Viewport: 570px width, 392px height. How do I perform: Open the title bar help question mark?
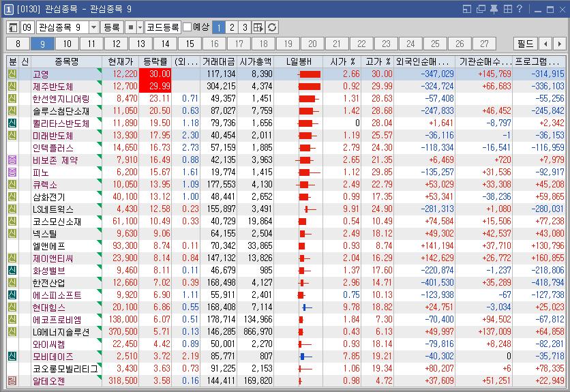click(x=519, y=9)
